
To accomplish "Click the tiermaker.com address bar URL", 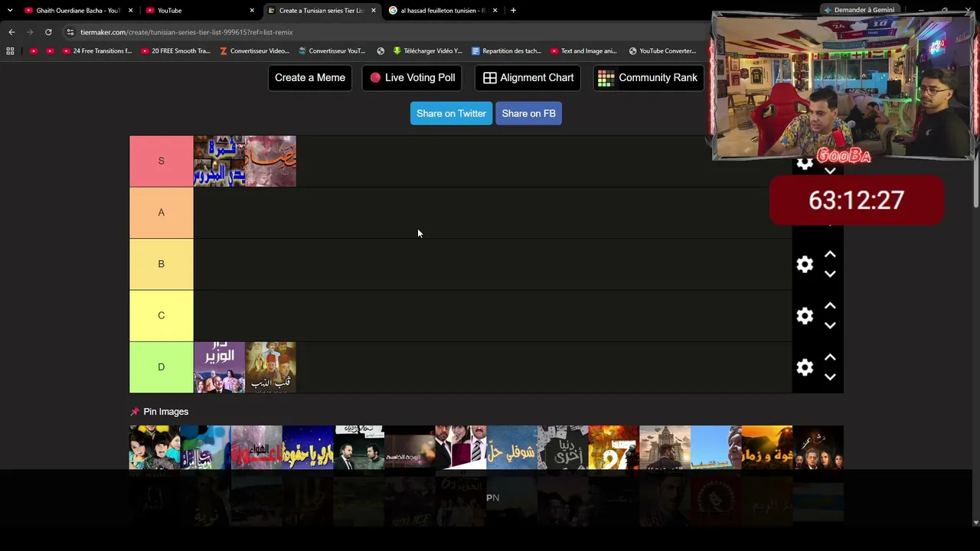I will [187, 32].
